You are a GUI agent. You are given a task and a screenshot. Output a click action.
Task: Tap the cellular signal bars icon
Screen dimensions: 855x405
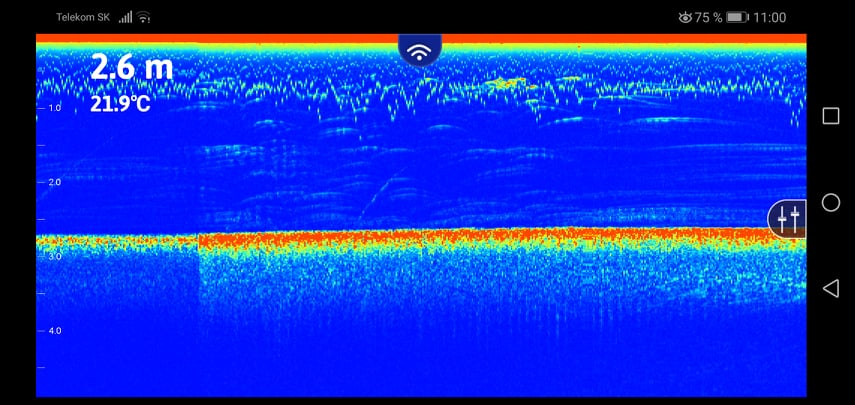click(x=125, y=17)
